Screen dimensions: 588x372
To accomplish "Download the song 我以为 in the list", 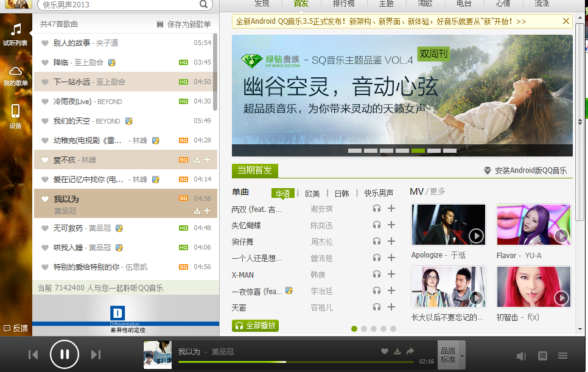I will point(197,211).
